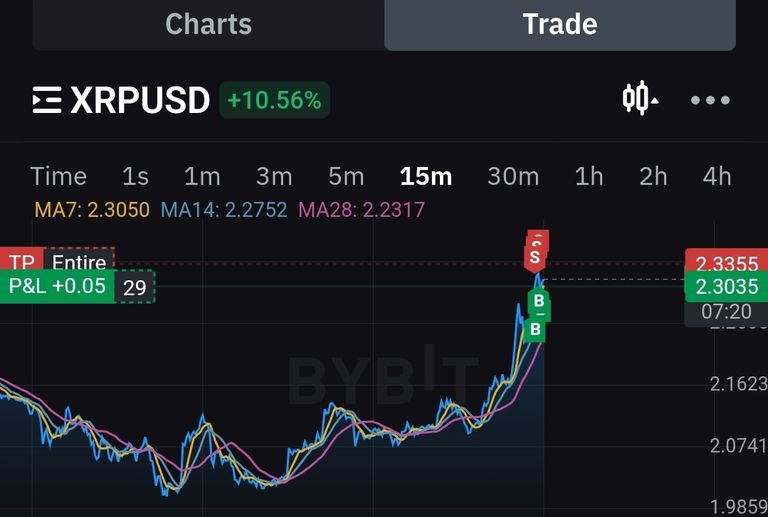This screenshot has height=517, width=768.
Task: Choose the 5m chart interval
Action: pos(346,176)
